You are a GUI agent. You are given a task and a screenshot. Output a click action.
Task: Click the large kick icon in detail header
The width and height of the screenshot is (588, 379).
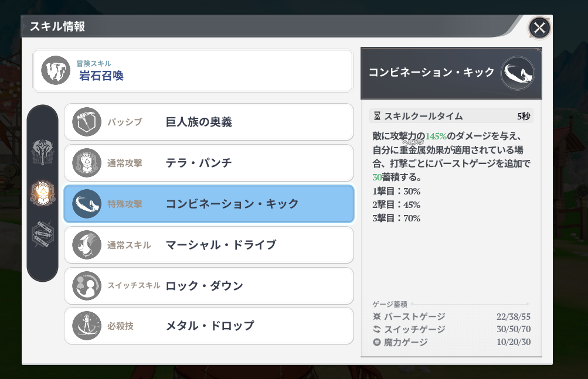point(518,73)
